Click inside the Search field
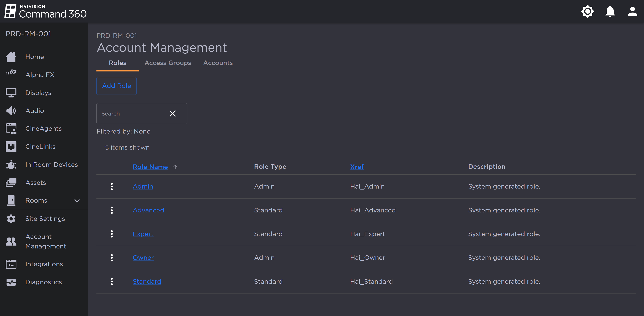This screenshot has width=644, height=316. 130,113
